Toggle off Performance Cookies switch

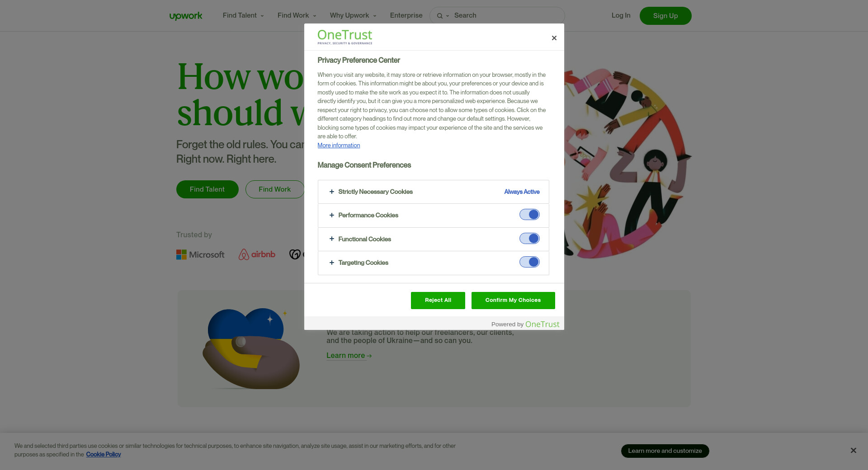coord(529,215)
